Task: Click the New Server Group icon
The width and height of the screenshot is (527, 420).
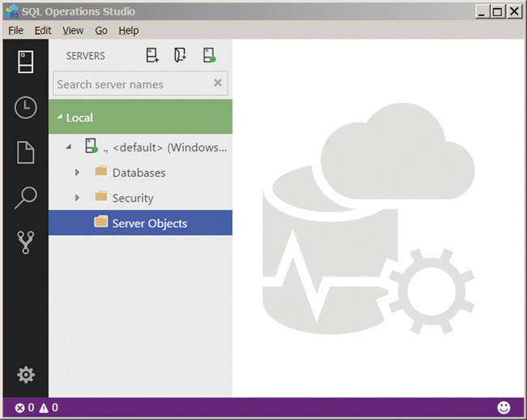Action: pos(180,55)
